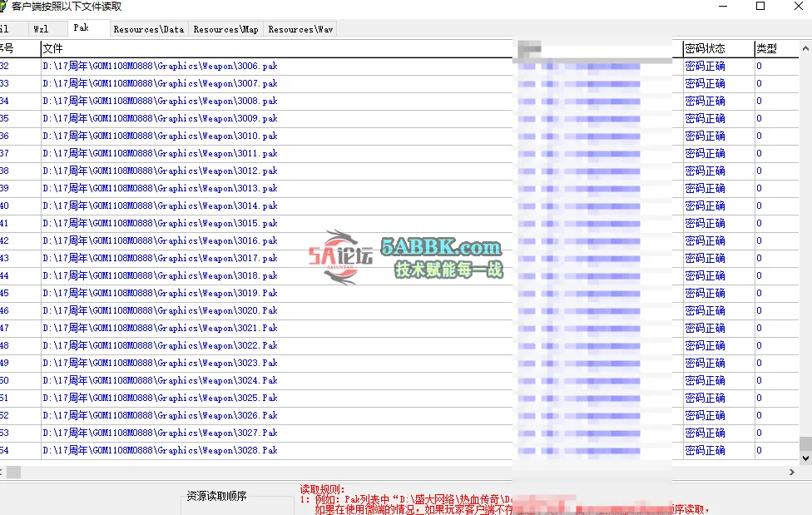Click 密码正确 status in 3006.pak row
The height and width of the screenshot is (515, 812).
[705, 67]
